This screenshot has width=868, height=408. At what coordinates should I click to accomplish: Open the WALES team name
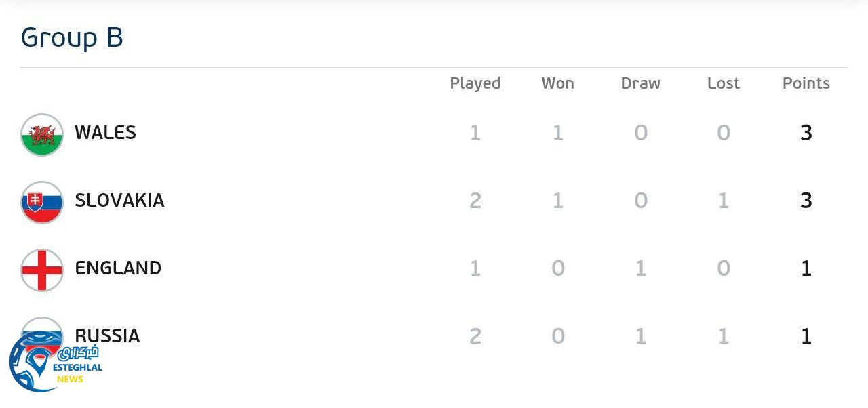point(105,132)
